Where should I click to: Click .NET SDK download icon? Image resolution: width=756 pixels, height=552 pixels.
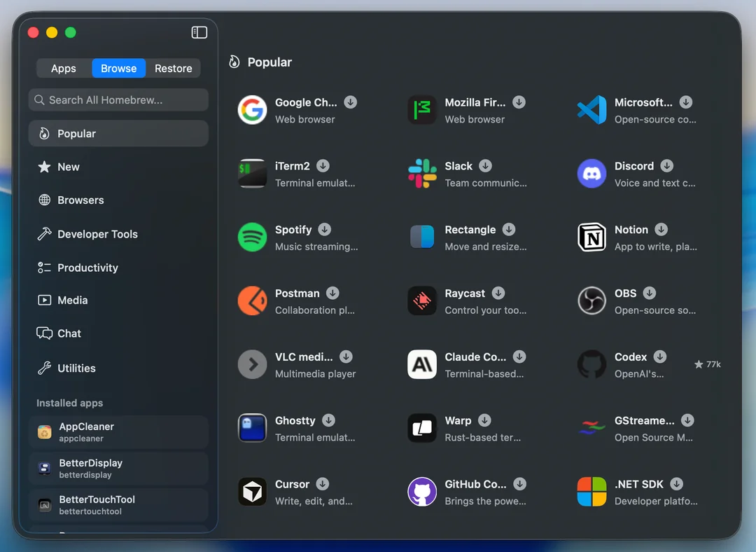pos(677,484)
